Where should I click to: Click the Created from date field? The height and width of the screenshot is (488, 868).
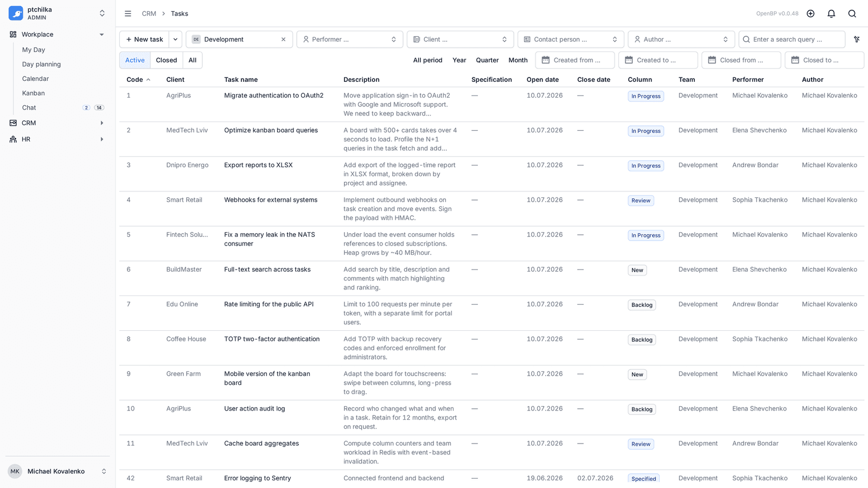[x=575, y=60]
